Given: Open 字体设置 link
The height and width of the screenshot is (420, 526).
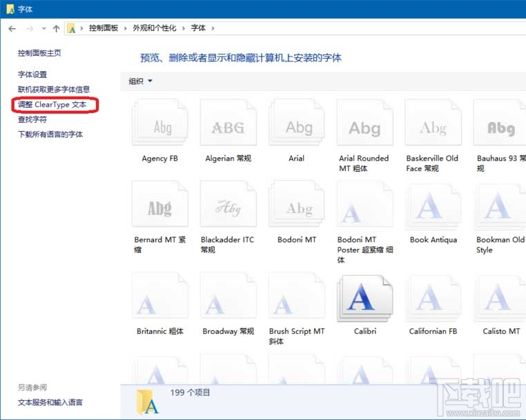Looking at the screenshot, I should click(x=32, y=74).
